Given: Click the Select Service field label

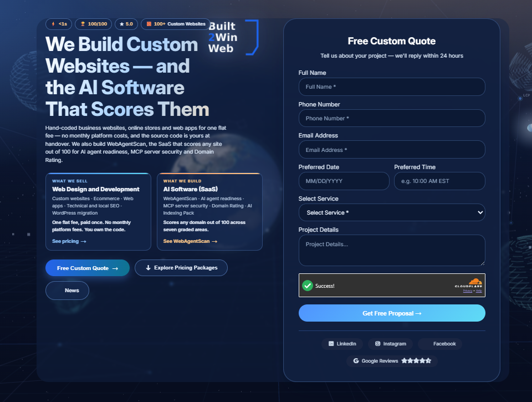Looking at the screenshot, I should coord(318,199).
